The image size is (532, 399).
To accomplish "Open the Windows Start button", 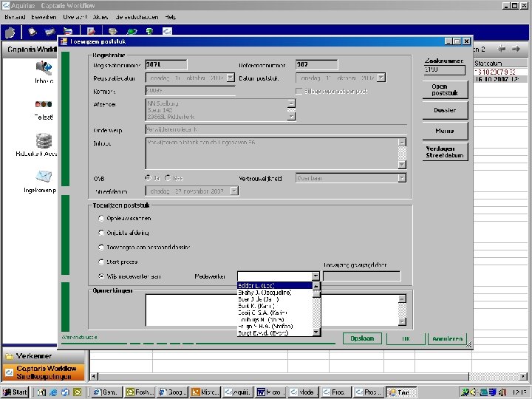I will tap(15, 392).
